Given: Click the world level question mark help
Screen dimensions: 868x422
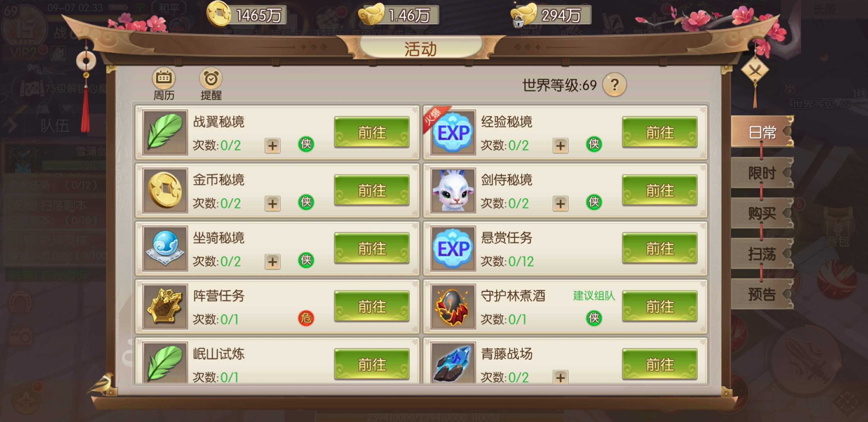Looking at the screenshot, I should [x=614, y=85].
